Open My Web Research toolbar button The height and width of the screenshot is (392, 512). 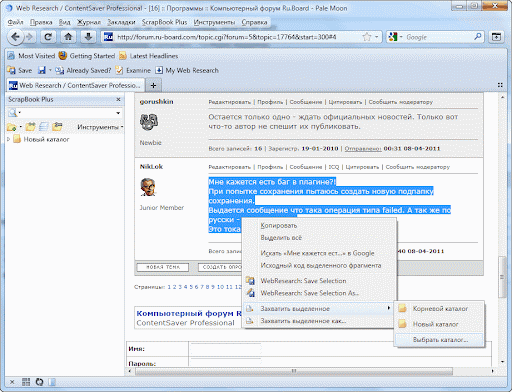(x=187, y=70)
